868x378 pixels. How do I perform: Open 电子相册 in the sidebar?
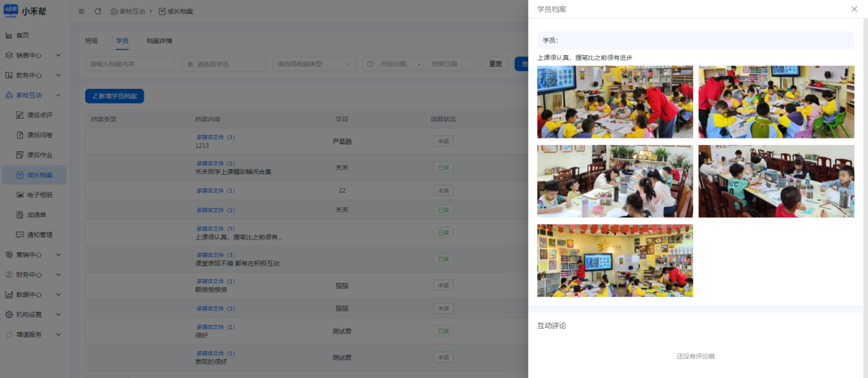(x=39, y=195)
